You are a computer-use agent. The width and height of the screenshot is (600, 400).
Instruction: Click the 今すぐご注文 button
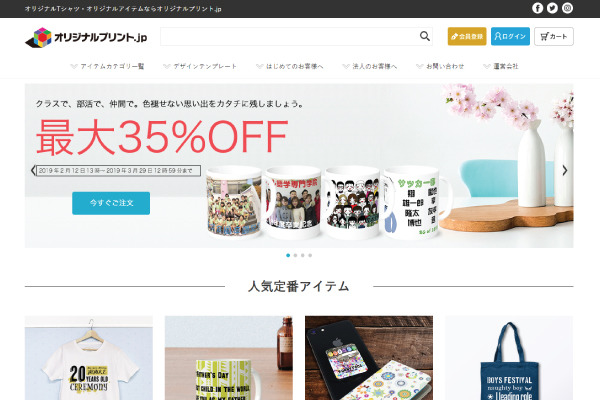tap(111, 203)
